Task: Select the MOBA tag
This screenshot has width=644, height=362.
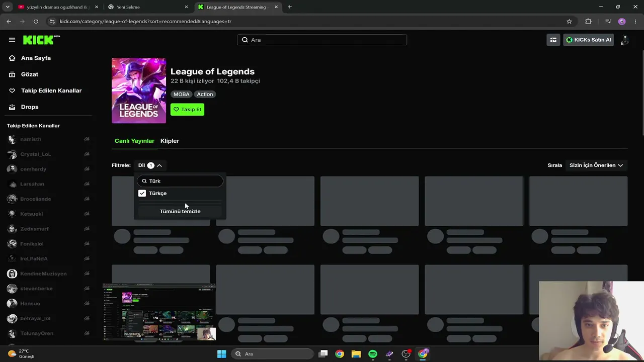Action: (x=182, y=94)
